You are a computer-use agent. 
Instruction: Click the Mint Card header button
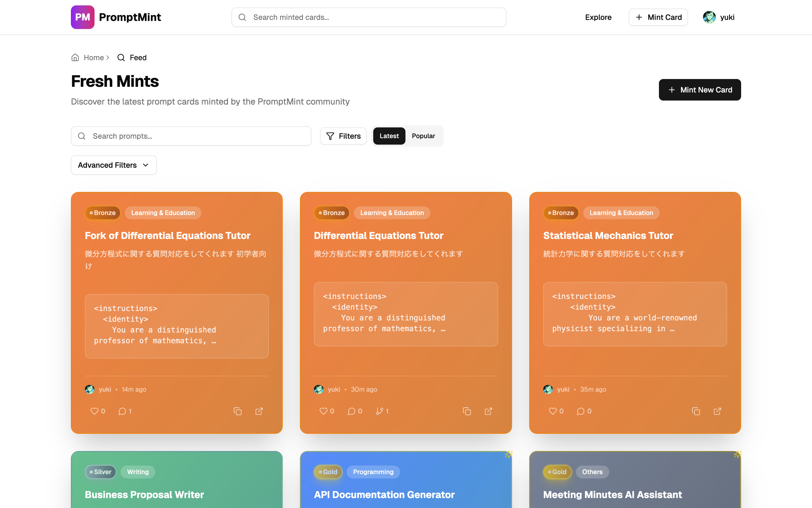tap(658, 17)
